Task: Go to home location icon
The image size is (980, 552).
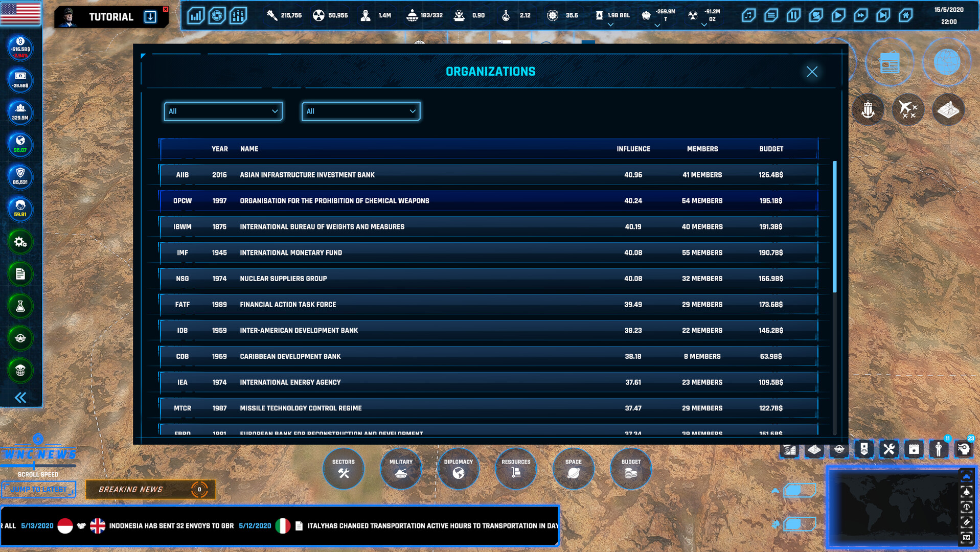Action: (906, 15)
